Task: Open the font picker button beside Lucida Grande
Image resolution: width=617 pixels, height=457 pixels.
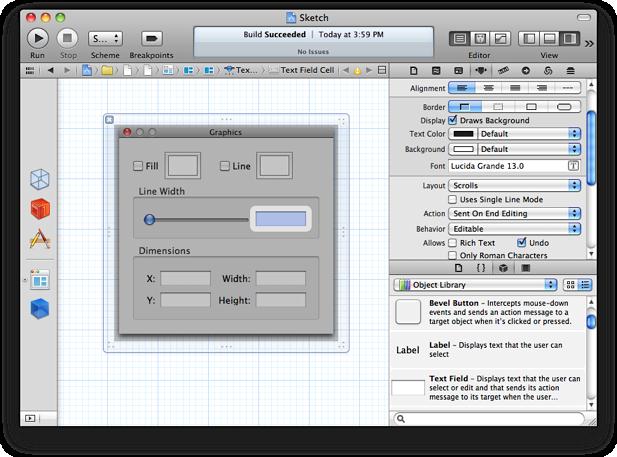Action: pos(574,165)
